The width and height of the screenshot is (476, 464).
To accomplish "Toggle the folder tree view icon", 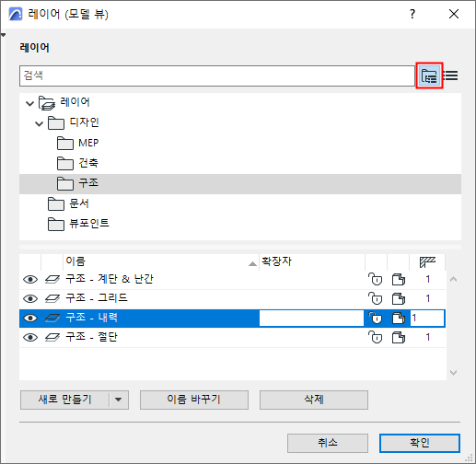I will pyautogui.click(x=429, y=75).
